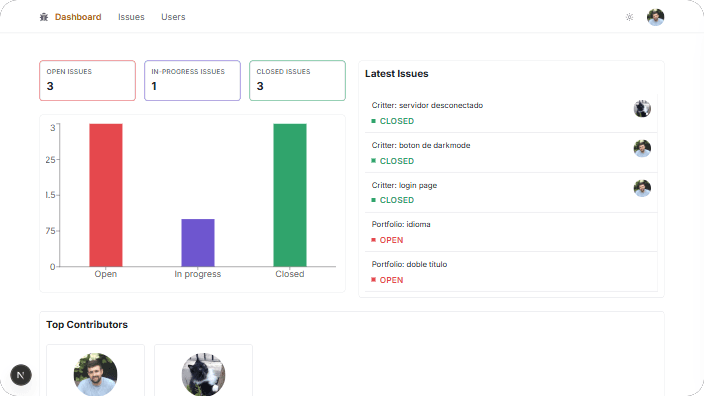
Task: Click OPEN badge under Portfolio: doble titulo
Action: (387, 280)
